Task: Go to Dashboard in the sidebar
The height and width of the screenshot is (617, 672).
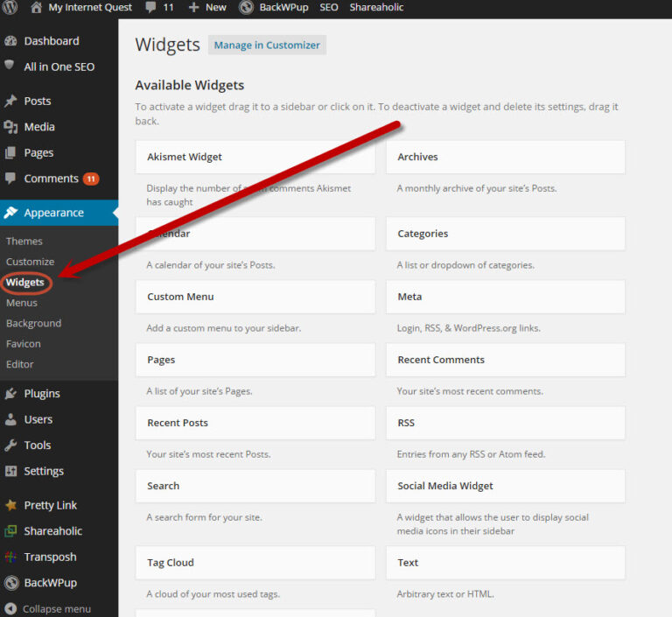Action: pyautogui.click(x=52, y=41)
